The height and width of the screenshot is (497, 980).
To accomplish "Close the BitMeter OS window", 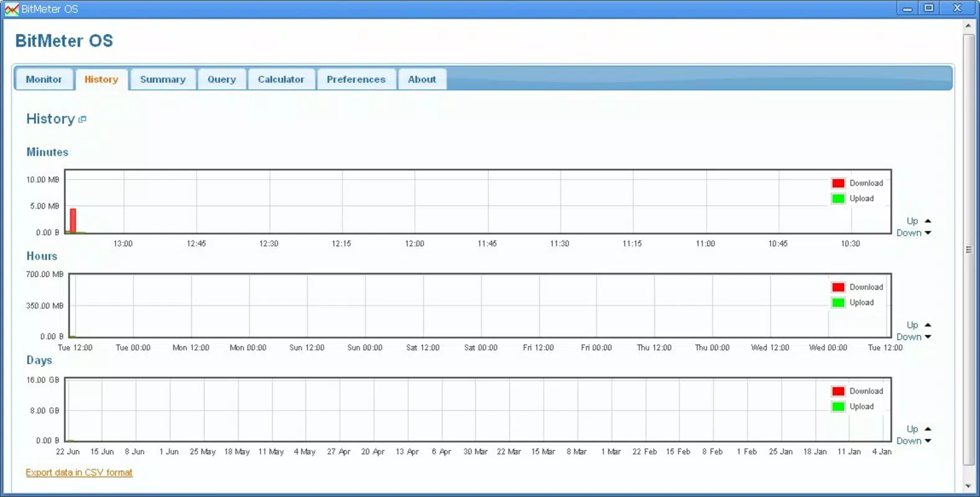I will pos(958,9).
